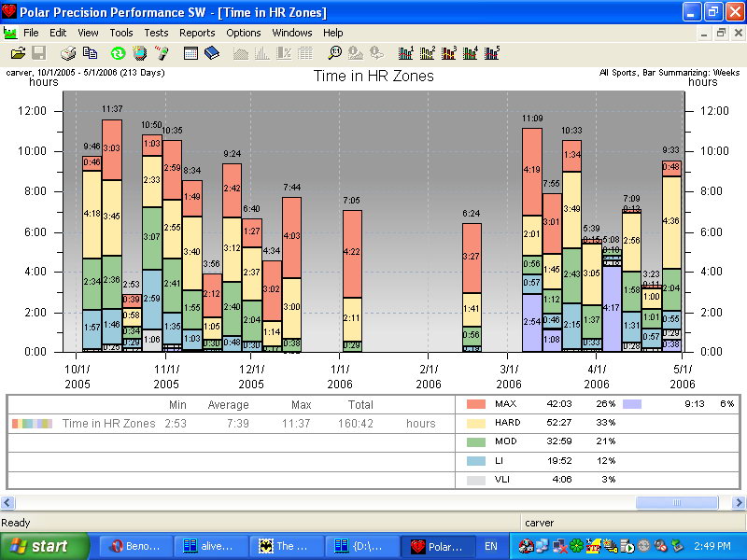The height and width of the screenshot is (560, 747).
Task: Click the MOD zone green color swatch
Action: coord(476,441)
